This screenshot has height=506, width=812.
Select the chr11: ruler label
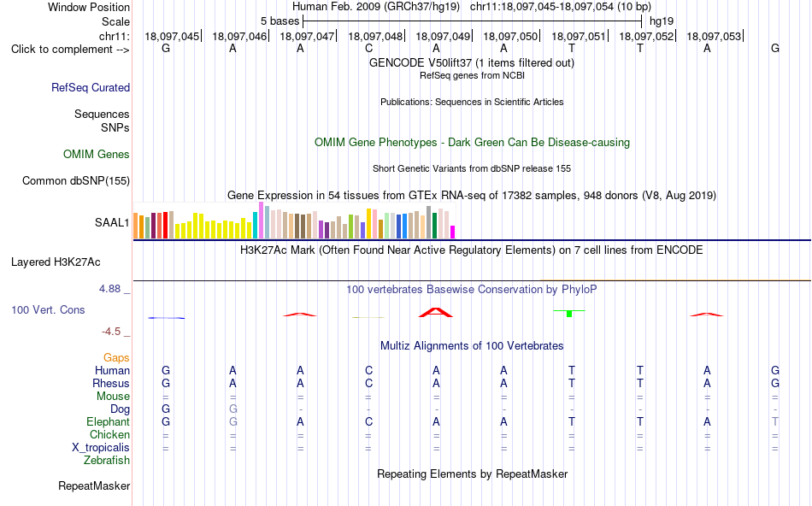114,36
